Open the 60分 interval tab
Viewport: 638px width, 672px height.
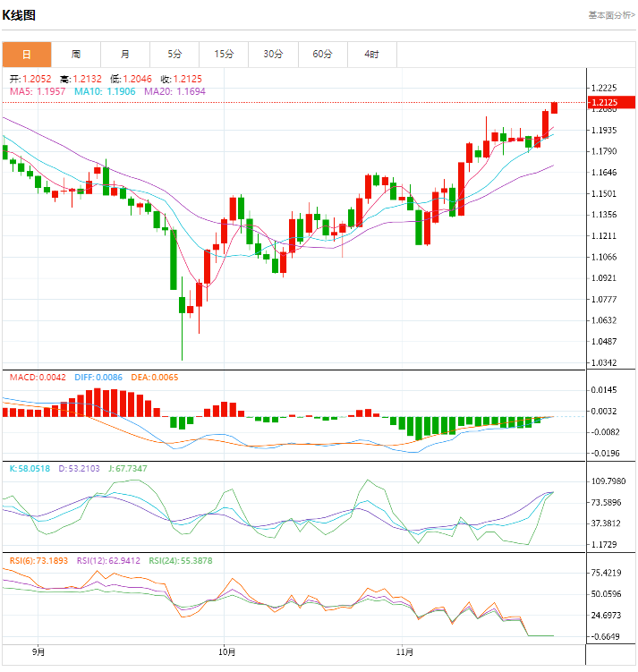323,55
